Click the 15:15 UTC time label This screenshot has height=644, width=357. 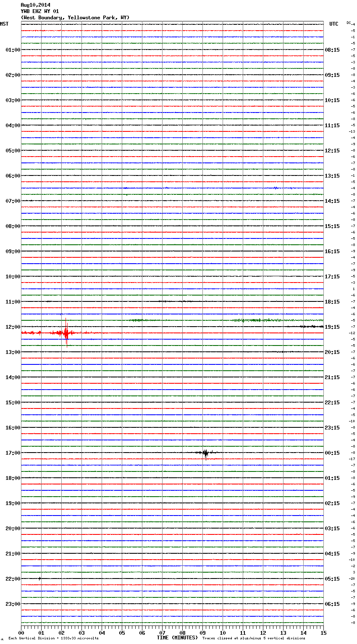pyautogui.click(x=332, y=226)
